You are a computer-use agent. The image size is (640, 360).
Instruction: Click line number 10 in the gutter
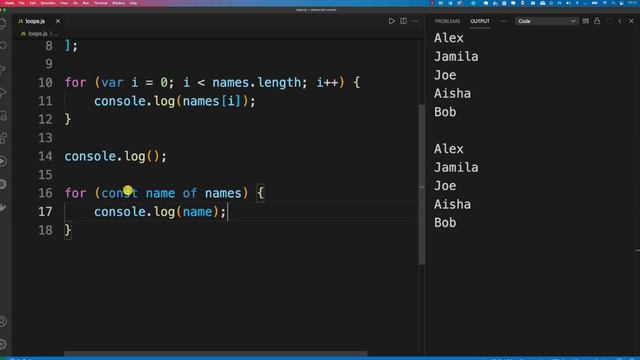click(x=45, y=82)
